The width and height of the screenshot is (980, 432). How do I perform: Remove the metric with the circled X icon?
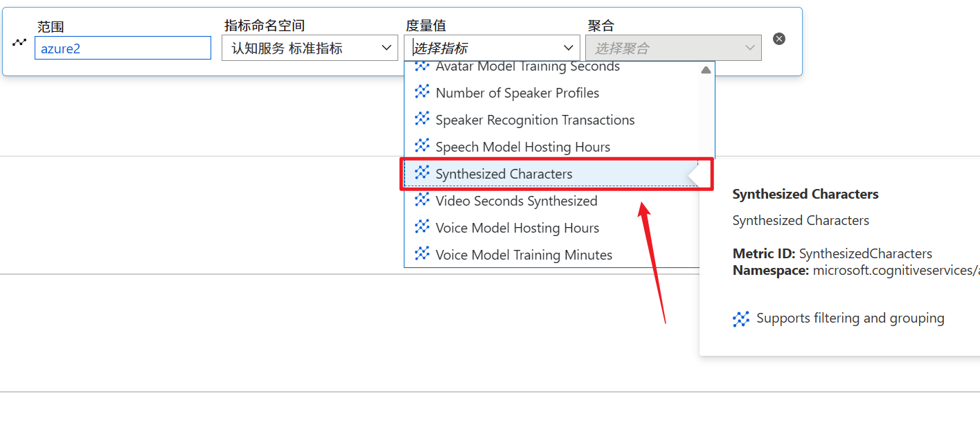[779, 39]
